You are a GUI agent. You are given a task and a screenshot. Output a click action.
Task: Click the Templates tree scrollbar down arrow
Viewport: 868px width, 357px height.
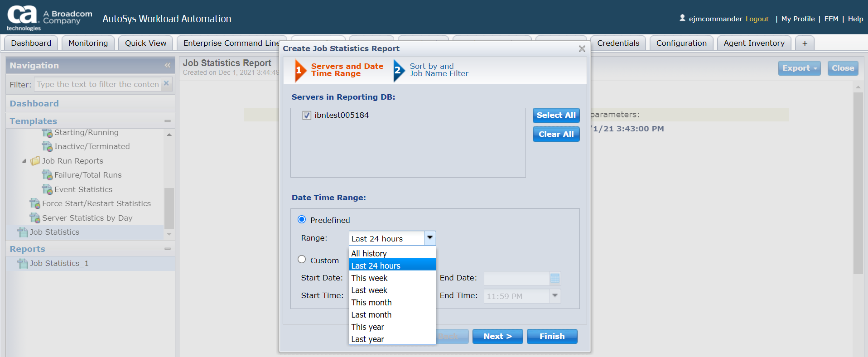(169, 234)
